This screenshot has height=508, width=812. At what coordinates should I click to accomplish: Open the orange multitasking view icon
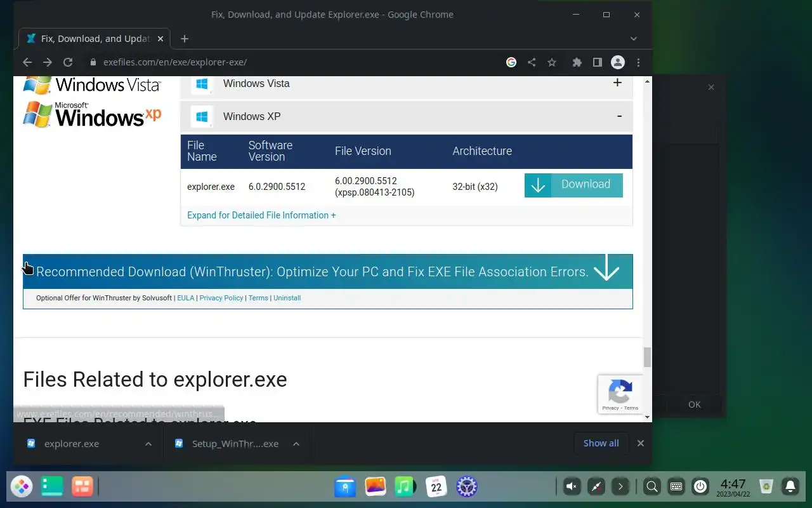pyautogui.click(x=82, y=487)
